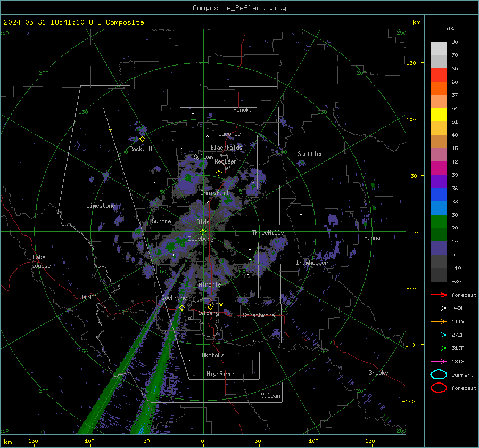Click the 04DK legend text
Image resolution: width=479 pixels, height=448 pixels.
pyautogui.click(x=458, y=308)
